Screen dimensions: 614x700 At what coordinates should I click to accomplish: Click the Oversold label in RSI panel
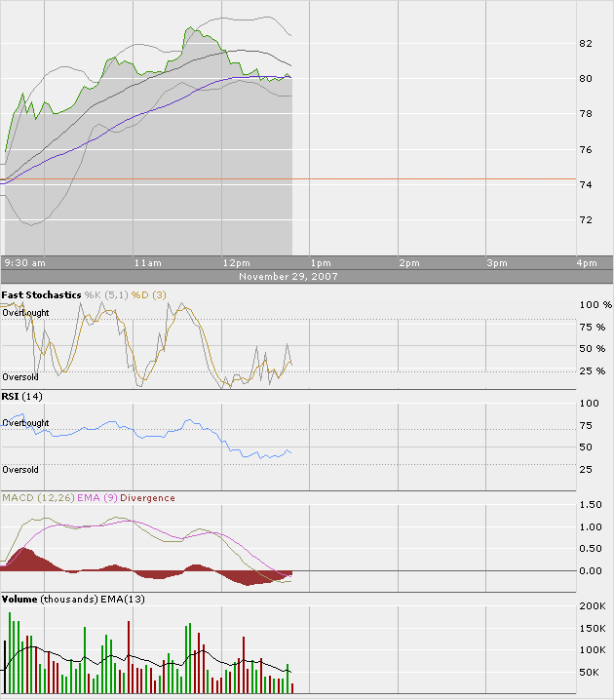coord(20,469)
